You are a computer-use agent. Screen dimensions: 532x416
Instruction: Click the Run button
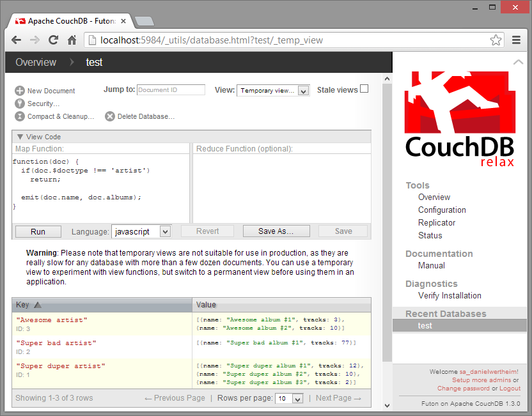[38, 231]
